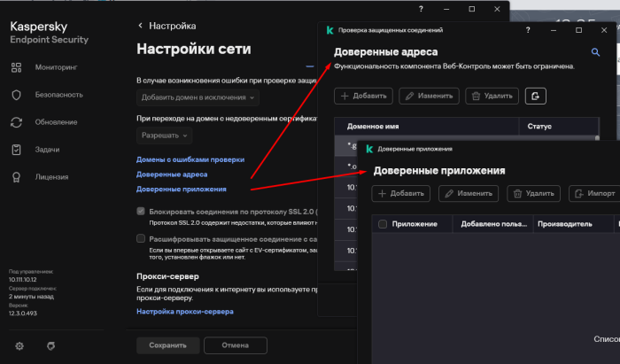
Task: Click the "2 минуты назад" connection status text
Action: (31, 297)
